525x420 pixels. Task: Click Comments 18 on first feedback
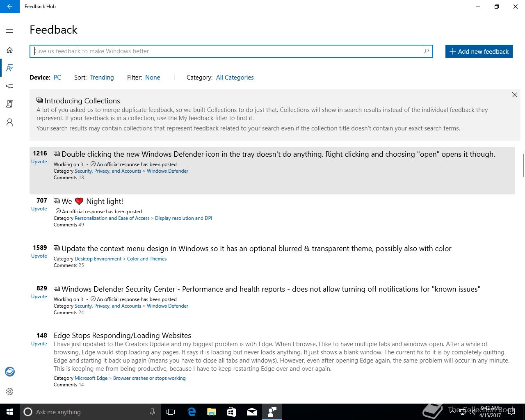click(69, 178)
